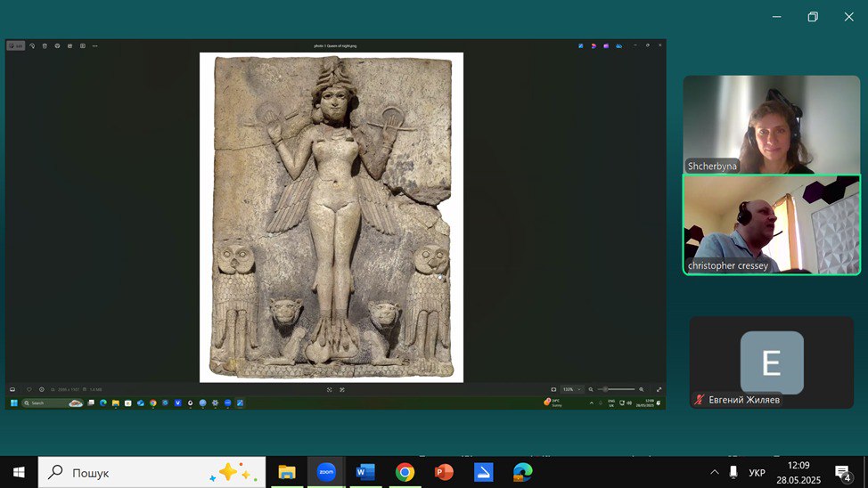Click the print icon in shared Photos toolbar
This screenshot has height=488, width=868.
point(58,46)
